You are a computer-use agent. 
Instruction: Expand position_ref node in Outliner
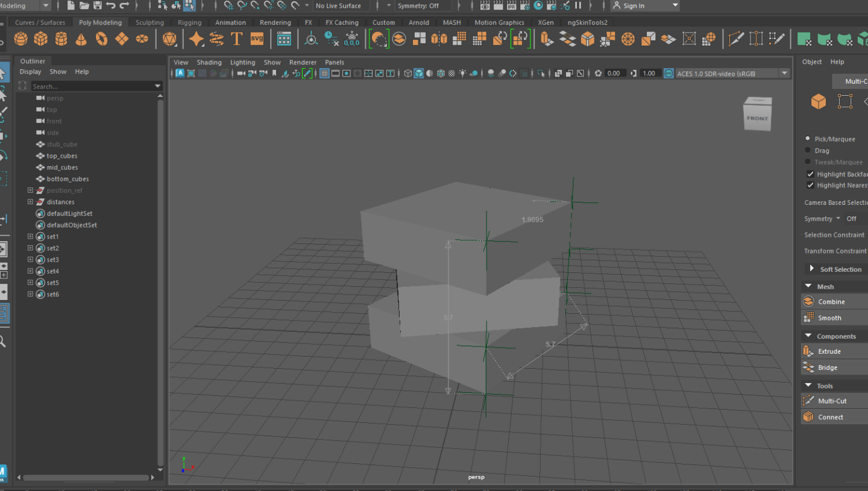30,190
